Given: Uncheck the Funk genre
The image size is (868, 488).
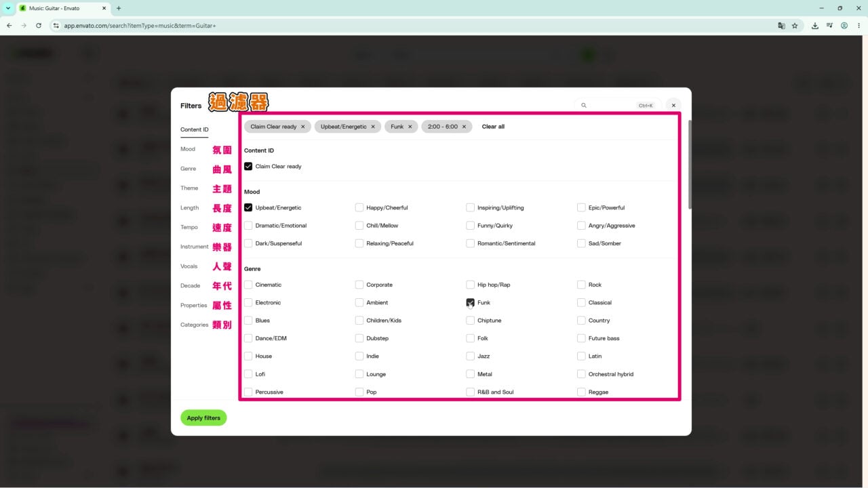Looking at the screenshot, I should [x=471, y=302].
